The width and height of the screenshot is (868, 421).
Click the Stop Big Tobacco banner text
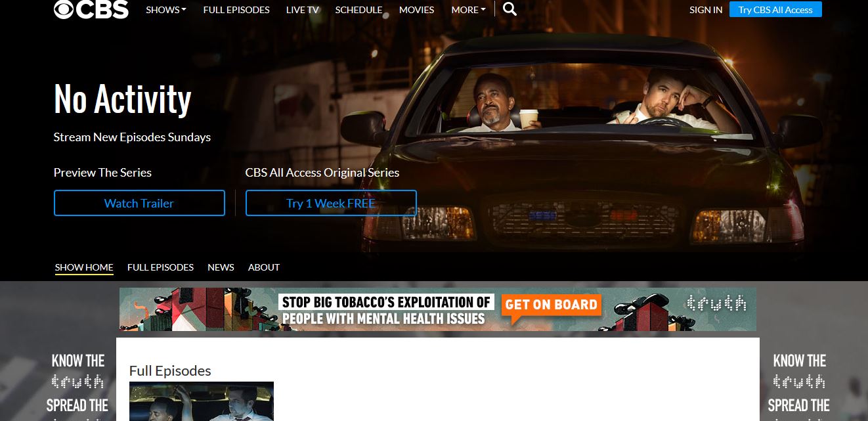coord(386,311)
